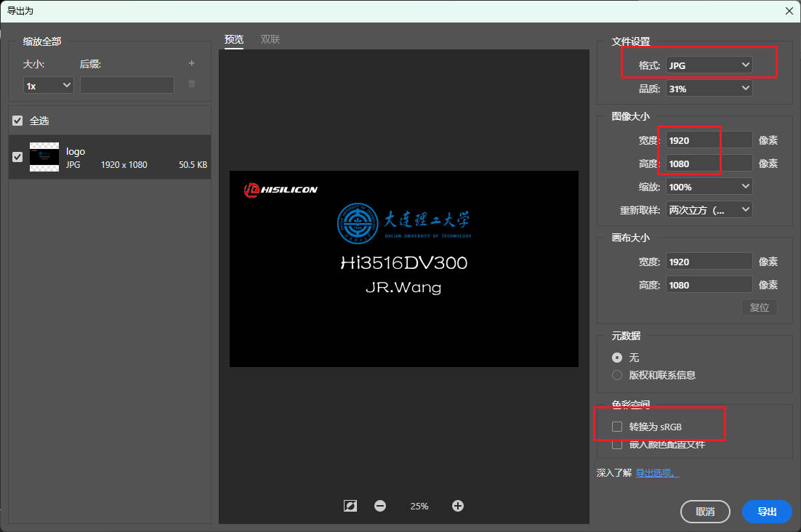Toggle the preview background color icon
Viewport: 801px width, 532px height.
pos(350,506)
